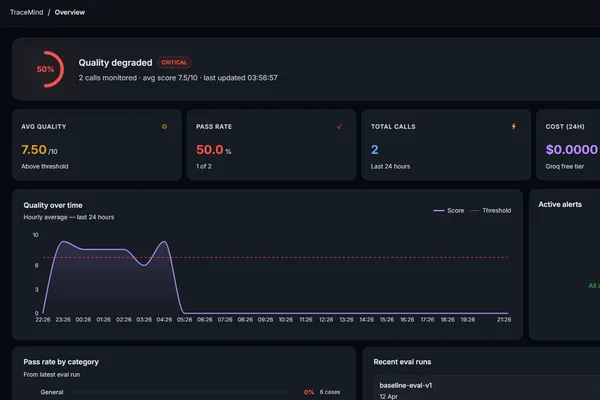The width and height of the screenshot is (600, 400).
Task: Click the '12 Apr' run date
Action: (389, 397)
